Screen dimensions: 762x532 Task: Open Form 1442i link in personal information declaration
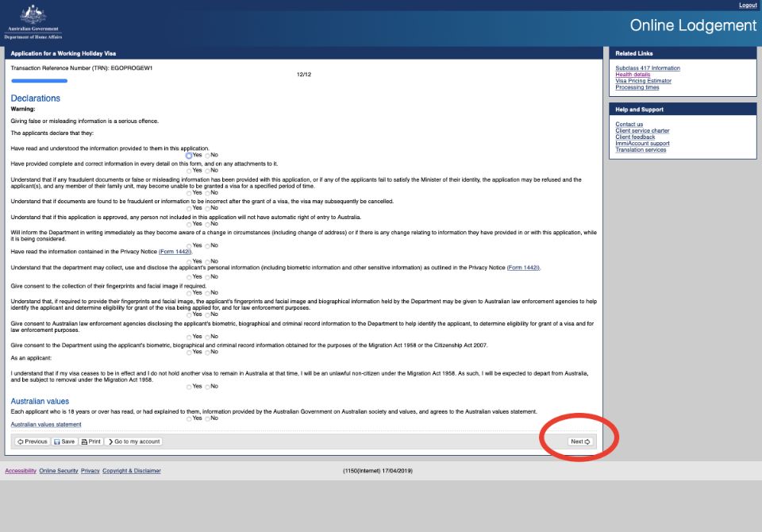coord(523,268)
